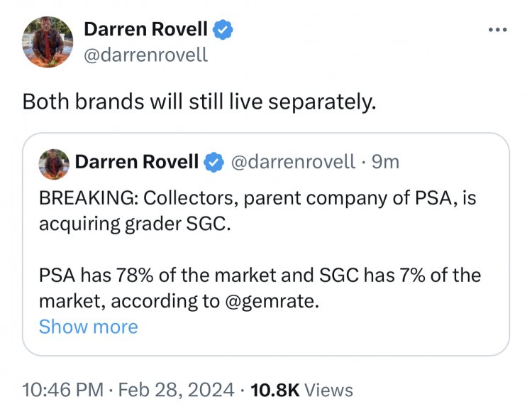Click the blue verified badge beside main author name

click(x=223, y=30)
